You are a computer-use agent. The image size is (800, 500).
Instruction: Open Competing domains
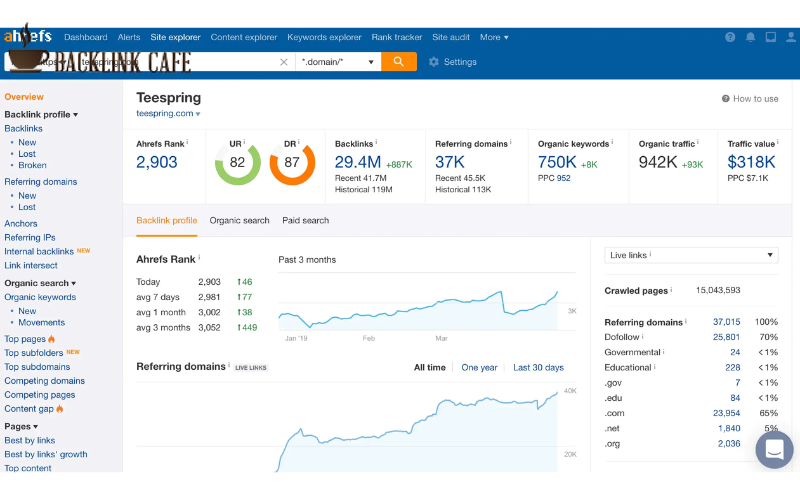[x=45, y=381]
